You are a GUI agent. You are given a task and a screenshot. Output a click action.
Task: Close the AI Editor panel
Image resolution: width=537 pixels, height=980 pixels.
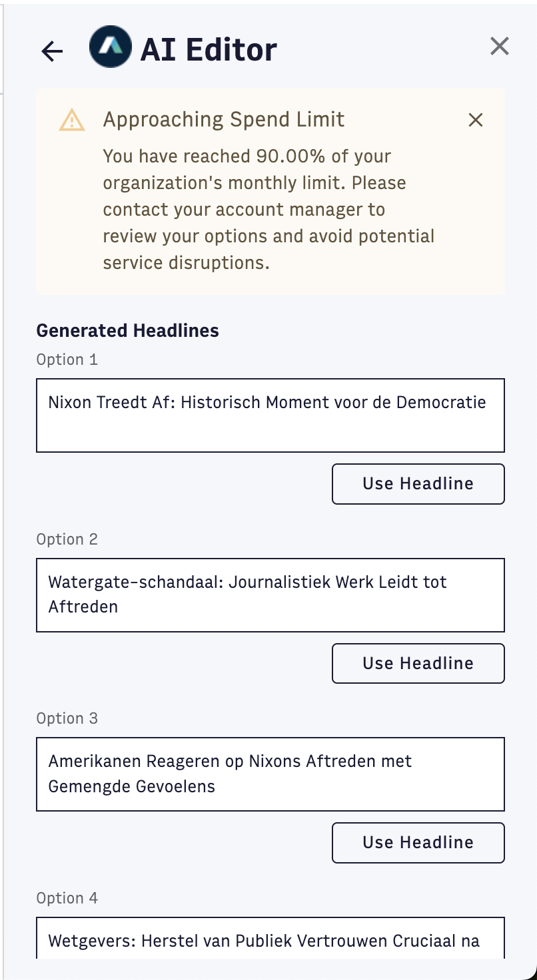tap(499, 46)
